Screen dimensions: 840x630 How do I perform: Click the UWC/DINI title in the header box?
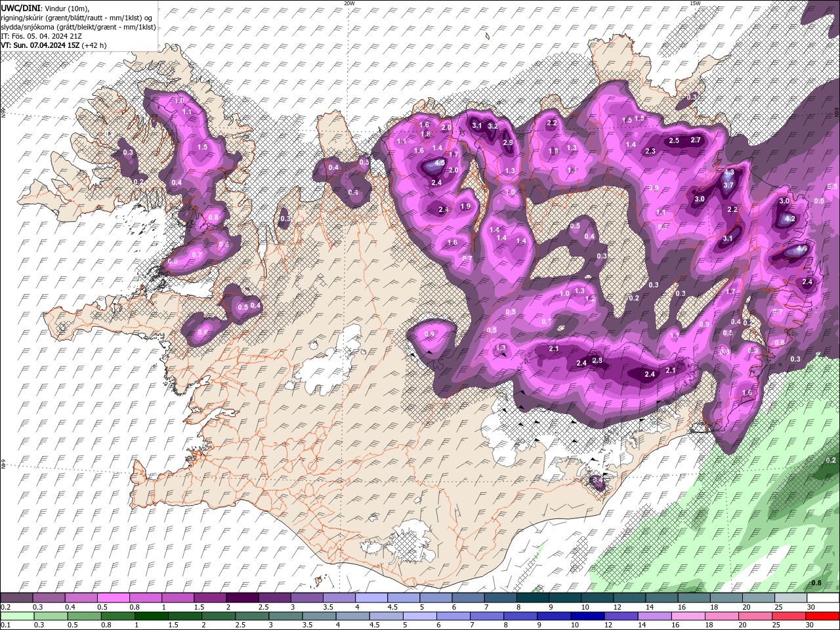[20, 7]
